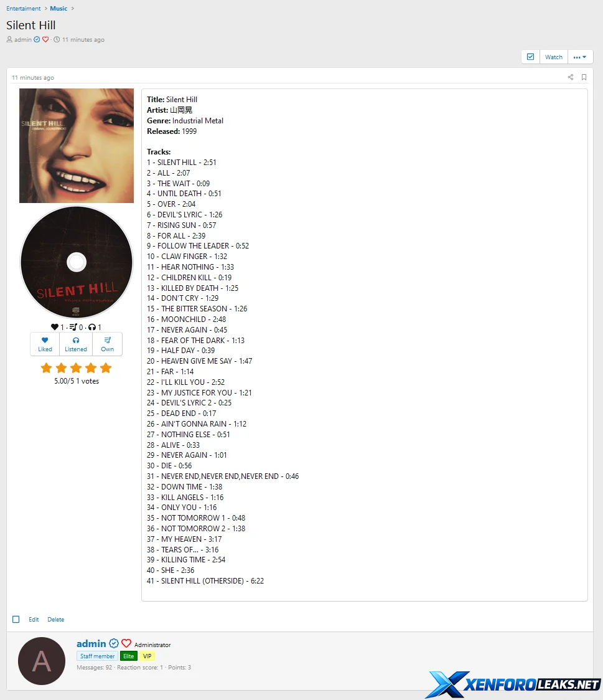This screenshot has width=603, height=700.
Task: Click the verified badge beside admin in header
Action: 37,39
